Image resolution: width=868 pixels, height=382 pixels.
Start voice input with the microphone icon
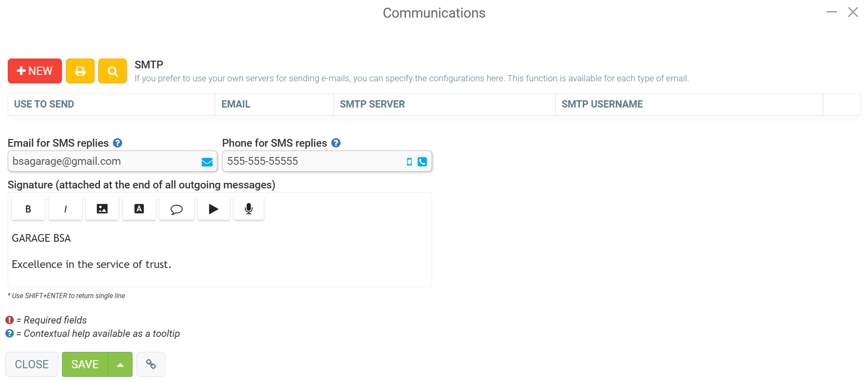point(248,208)
